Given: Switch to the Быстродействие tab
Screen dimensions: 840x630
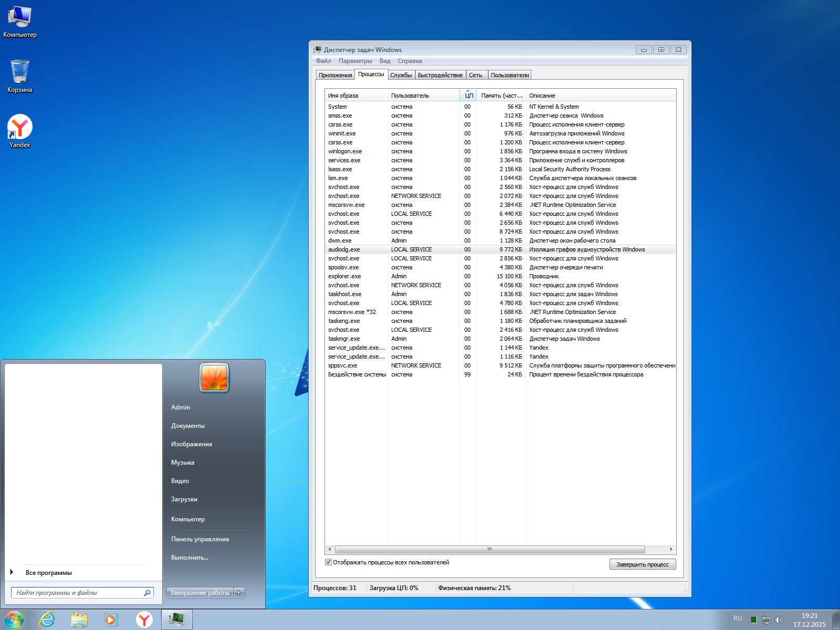Looking at the screenshot, I should pos(440,75).
